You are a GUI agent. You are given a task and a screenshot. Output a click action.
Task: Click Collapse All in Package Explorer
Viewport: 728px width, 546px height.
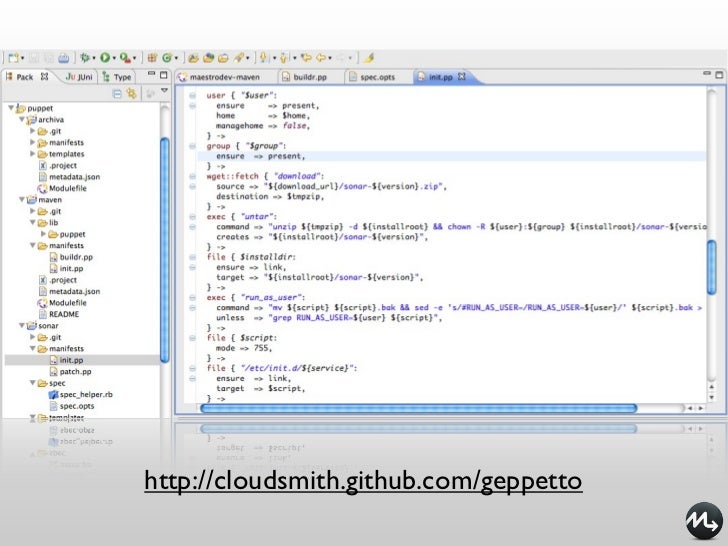pyautogui.click(x=117, y=94)
